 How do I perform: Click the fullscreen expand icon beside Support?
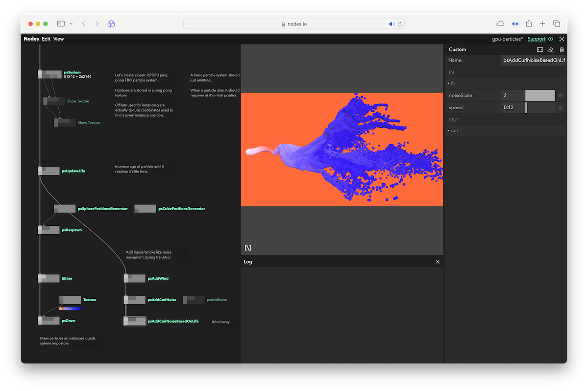pos(562,39)
